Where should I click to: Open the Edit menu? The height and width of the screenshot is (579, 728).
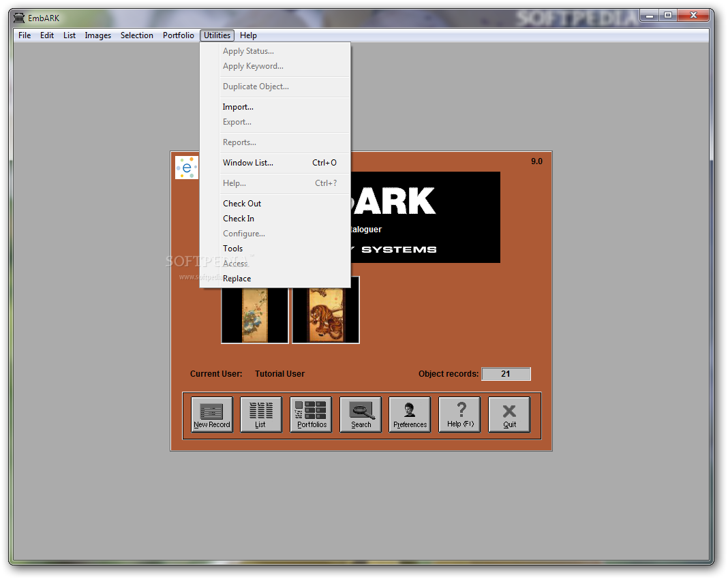(47, 35)
